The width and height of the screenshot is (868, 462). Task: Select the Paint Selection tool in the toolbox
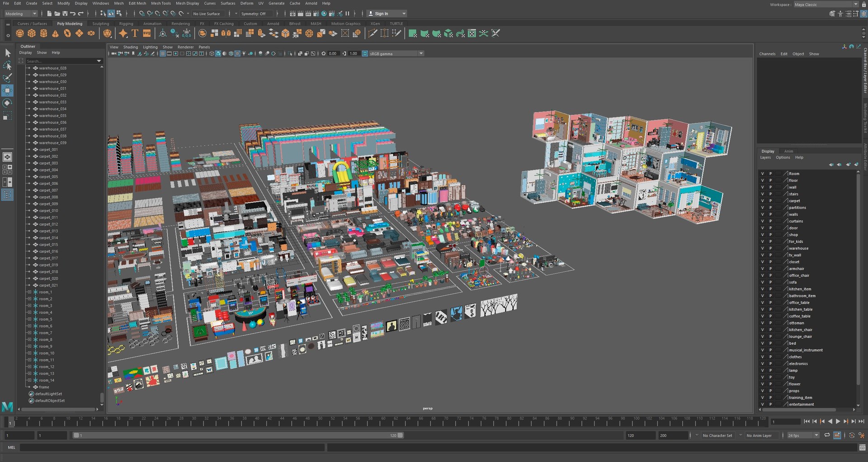[x=8, y=78]
